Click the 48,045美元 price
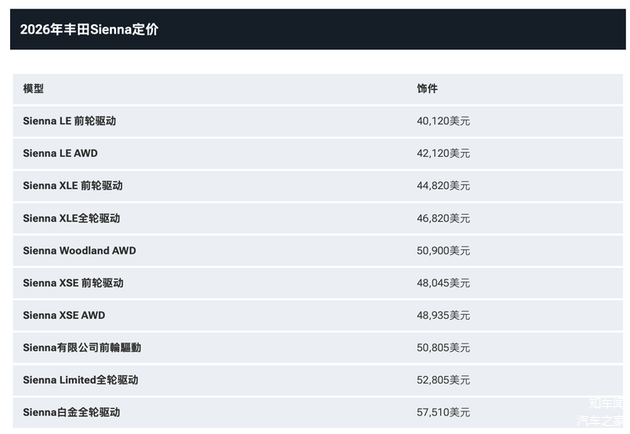630x434 pixels. [443, 283]
